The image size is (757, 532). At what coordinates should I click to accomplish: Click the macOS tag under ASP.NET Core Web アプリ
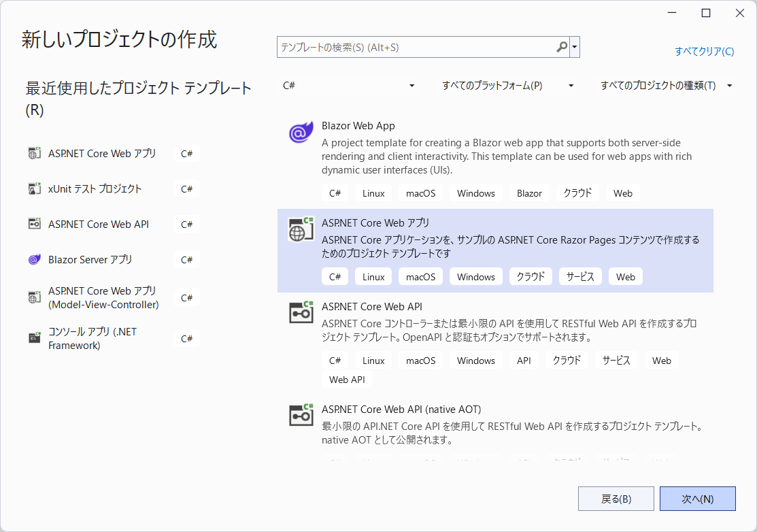(x=420, y=277)
